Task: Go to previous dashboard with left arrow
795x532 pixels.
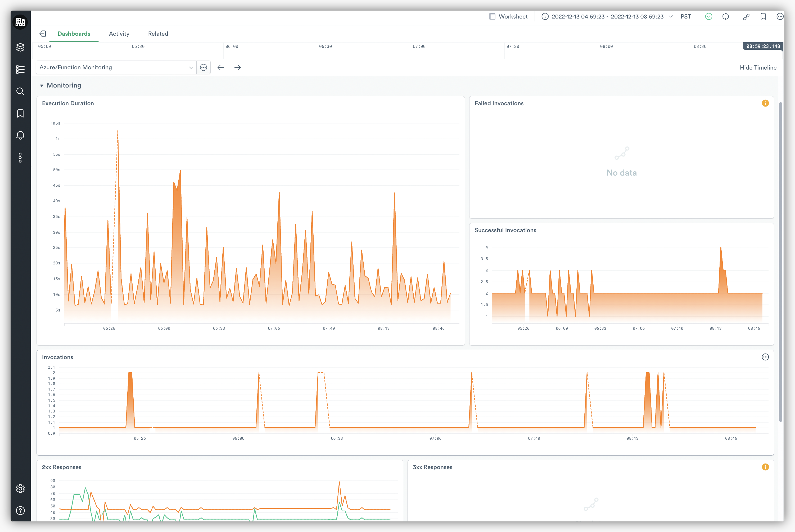Action: pyautogui.click(x=221, y=67)
